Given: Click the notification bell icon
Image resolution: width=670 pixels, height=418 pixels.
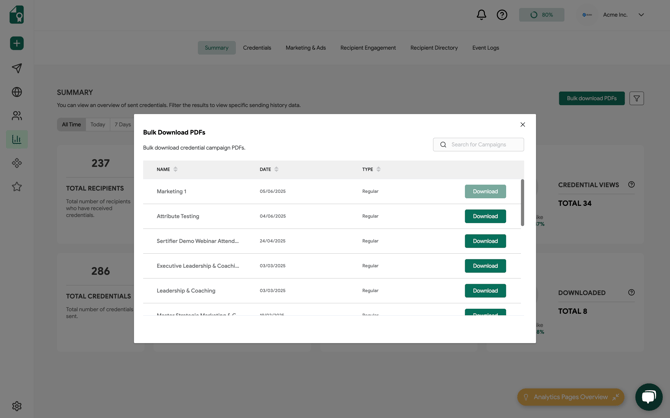Looking at the screenshot, I should pos(481,15).
